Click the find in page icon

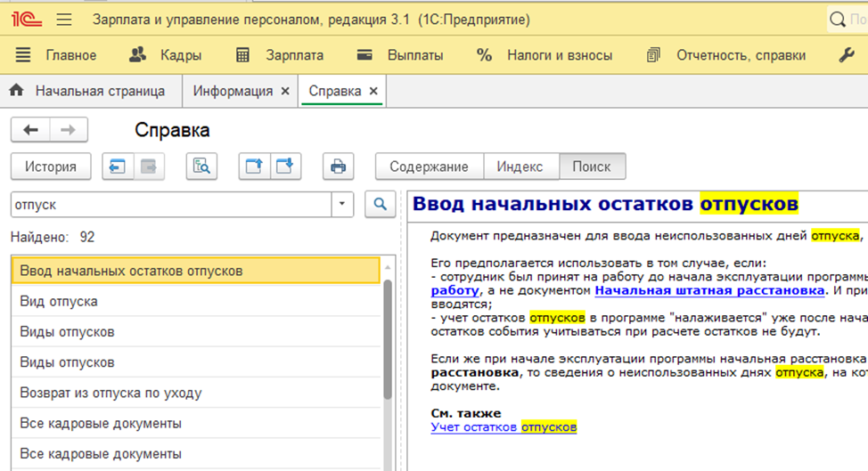[x=201, y=166]
